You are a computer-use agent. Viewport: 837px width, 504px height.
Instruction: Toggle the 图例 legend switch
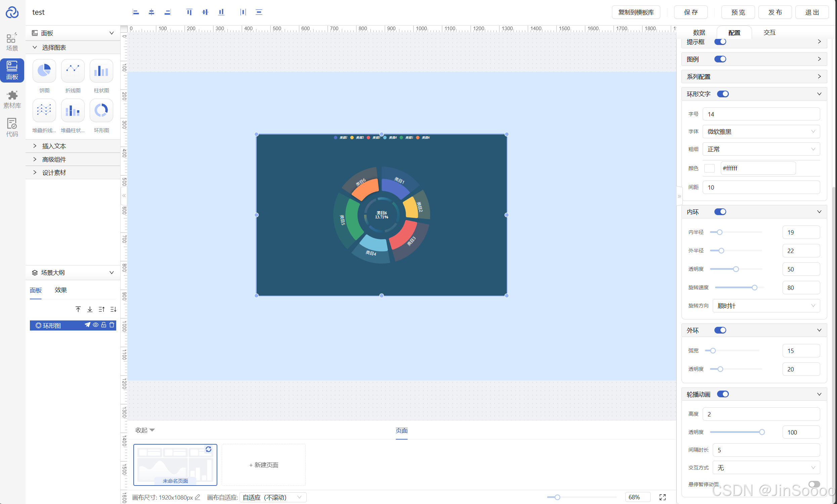[720, 59]
